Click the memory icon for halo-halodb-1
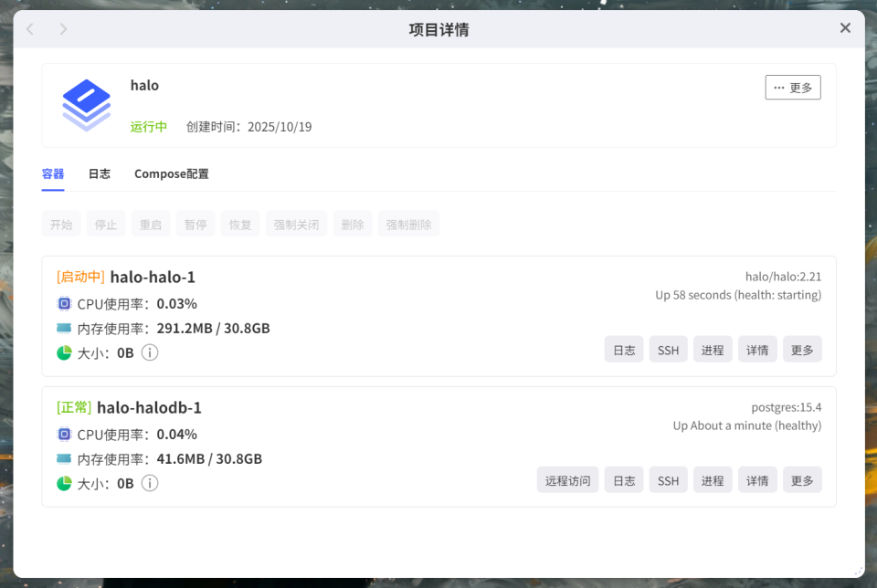This screenshot has height=588, width=877. 64,458
